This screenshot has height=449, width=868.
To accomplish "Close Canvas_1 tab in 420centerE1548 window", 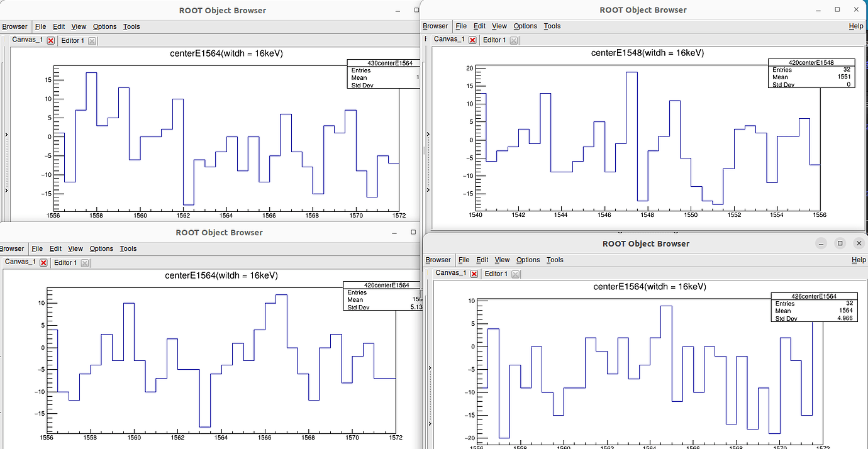I will (x=473, y=40).
